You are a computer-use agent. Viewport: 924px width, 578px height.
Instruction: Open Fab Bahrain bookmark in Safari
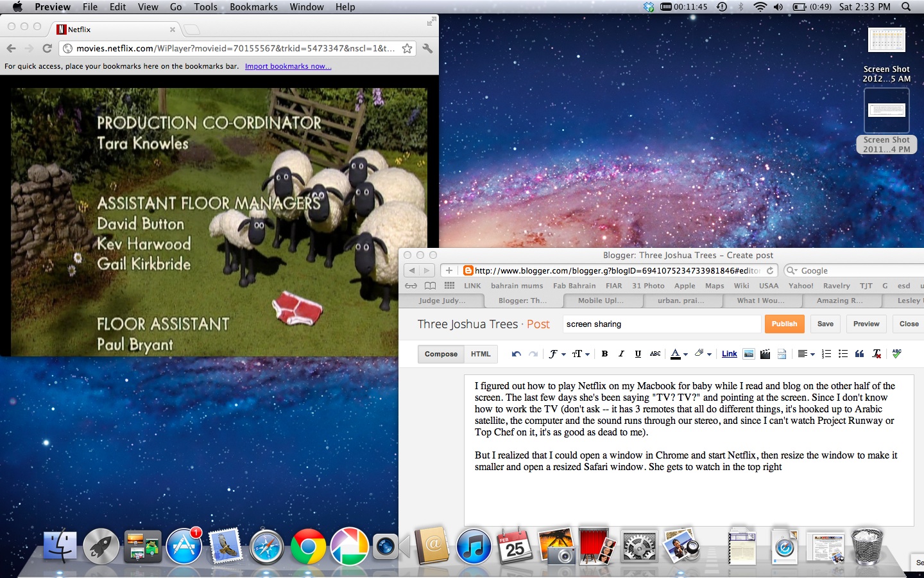click(x=574, y=286)
